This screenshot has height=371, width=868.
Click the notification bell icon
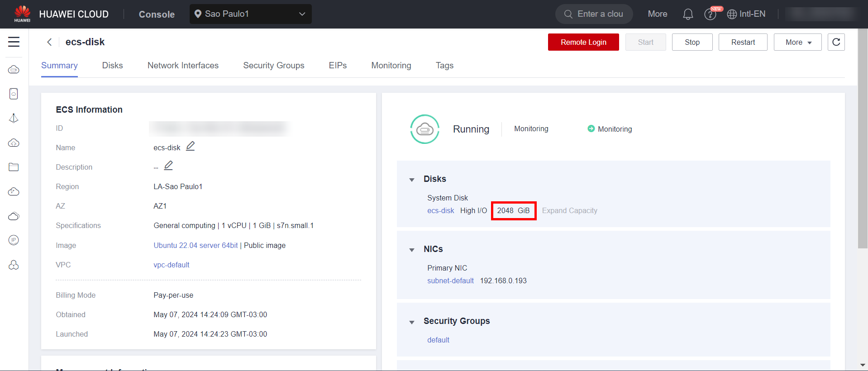(x=687, y=14)
